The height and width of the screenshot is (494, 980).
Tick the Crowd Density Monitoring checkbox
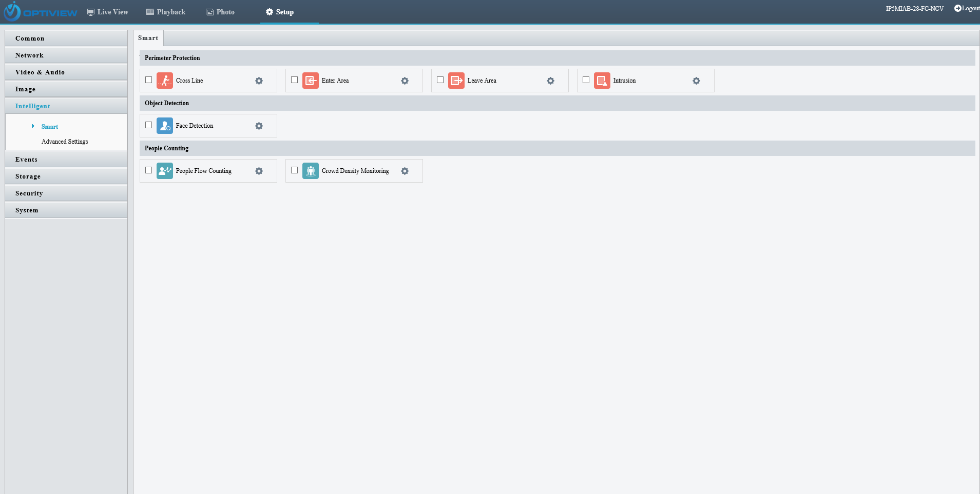295,170
